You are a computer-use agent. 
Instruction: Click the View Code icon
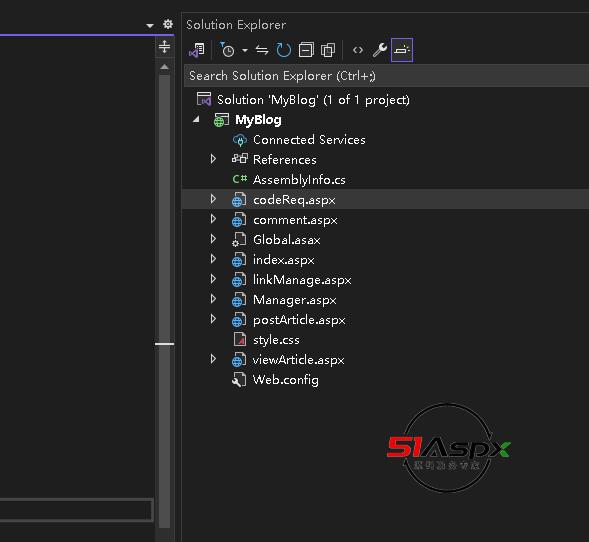coord(358,50)
